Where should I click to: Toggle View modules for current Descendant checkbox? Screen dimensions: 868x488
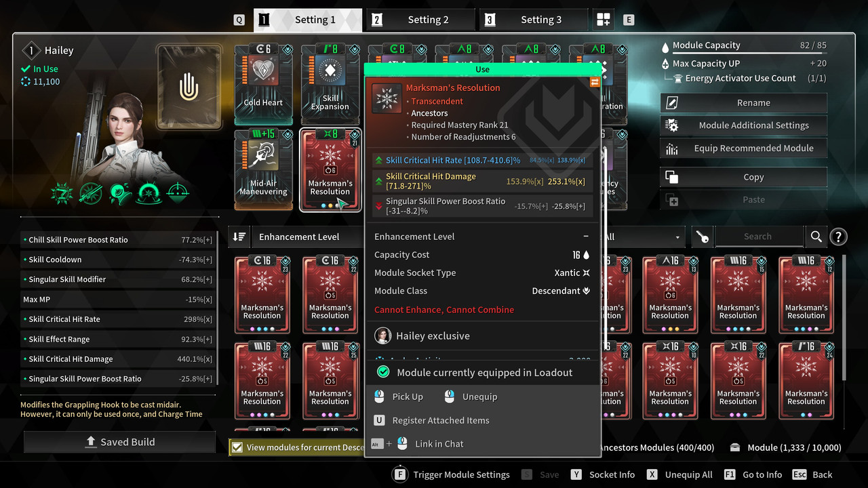tap(237, 447)
